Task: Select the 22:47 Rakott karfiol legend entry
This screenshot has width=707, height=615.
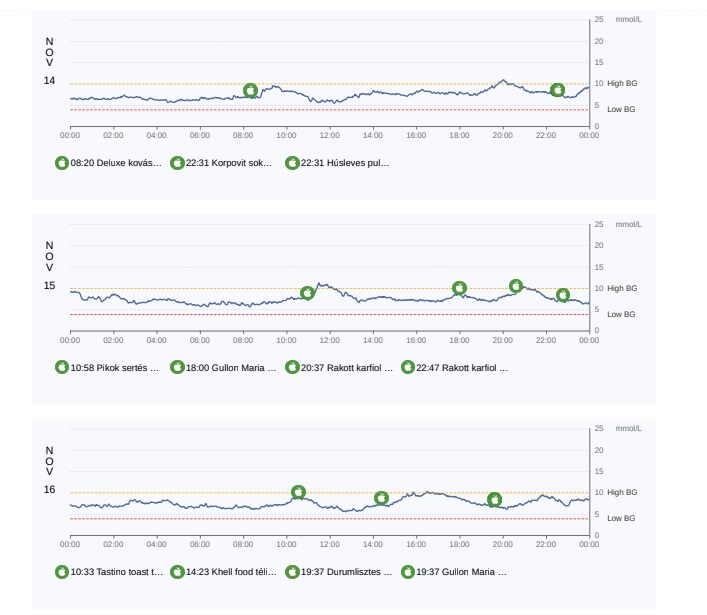Action: pos(461,367)
